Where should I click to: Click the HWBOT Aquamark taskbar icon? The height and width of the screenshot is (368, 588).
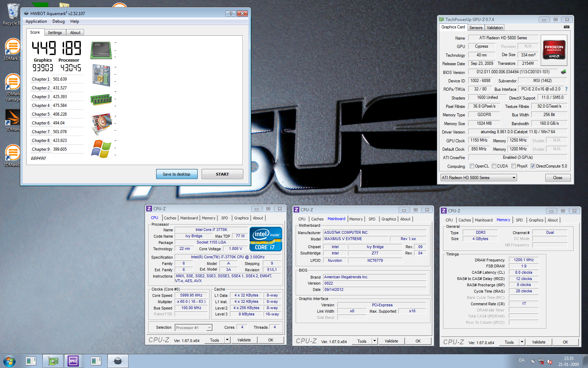tap(118, 361)
